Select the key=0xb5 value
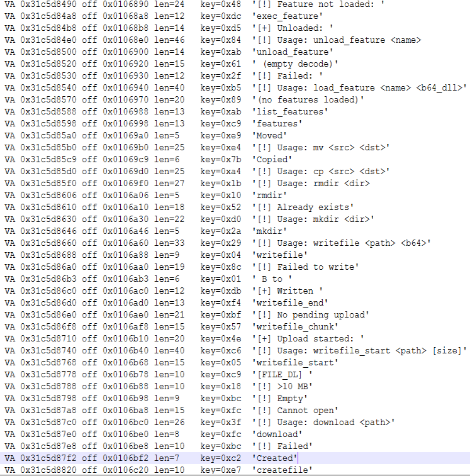470x476 pixels. click(x=221, y=88)
